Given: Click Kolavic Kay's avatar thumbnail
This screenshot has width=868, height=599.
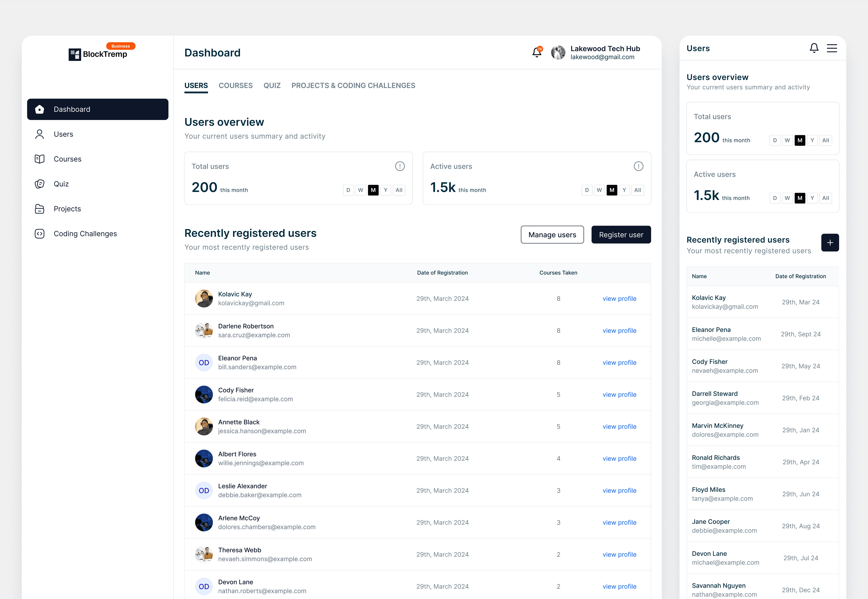Looking at the screenshot, I should [204, 298].
